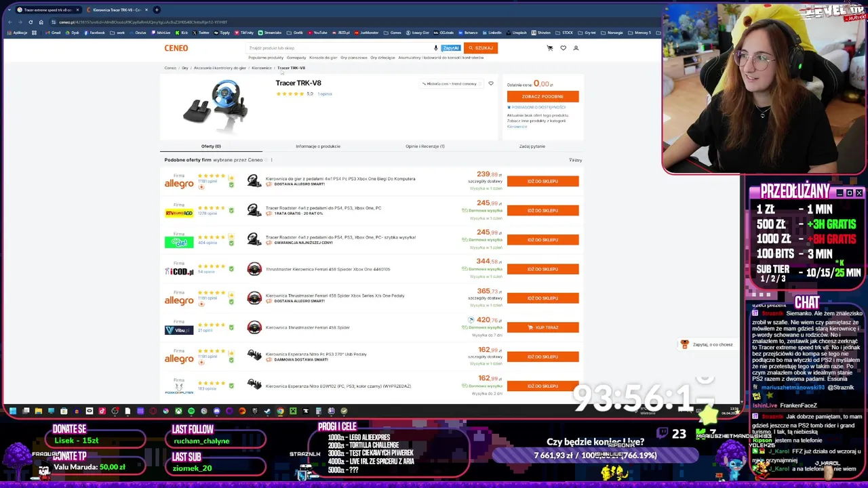Open Thrustmaster Ferrari 458 Spider Xbox One 4460105 listing
Viewport: 868px width, 488px height.
click(328, 269)
